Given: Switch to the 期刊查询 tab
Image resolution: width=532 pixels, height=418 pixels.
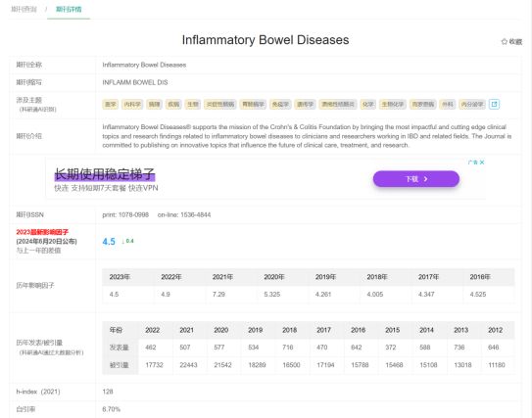Looking at the screenshot, I should (24, 9).
